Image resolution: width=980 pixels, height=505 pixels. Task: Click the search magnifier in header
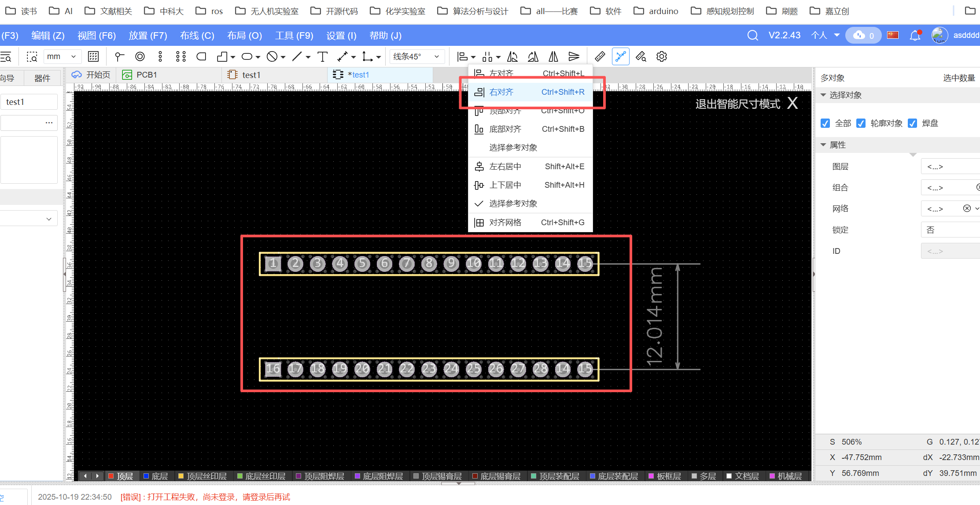click(x=752, y=35)
